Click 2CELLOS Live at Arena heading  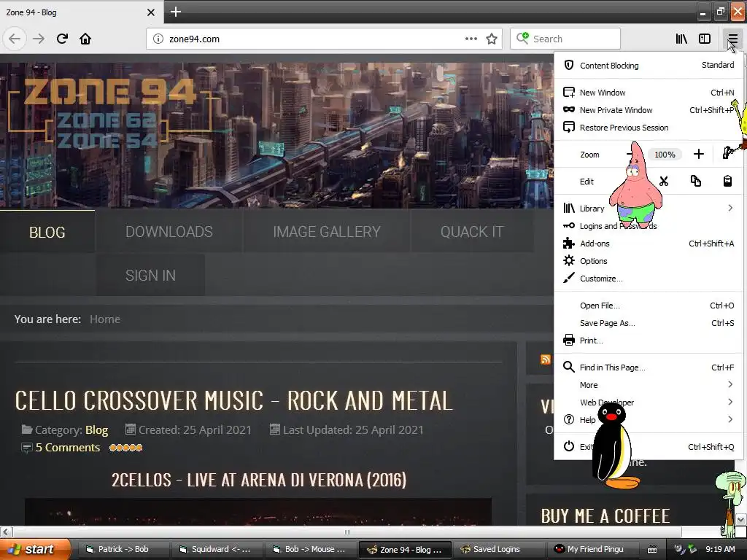coord(259,480)
